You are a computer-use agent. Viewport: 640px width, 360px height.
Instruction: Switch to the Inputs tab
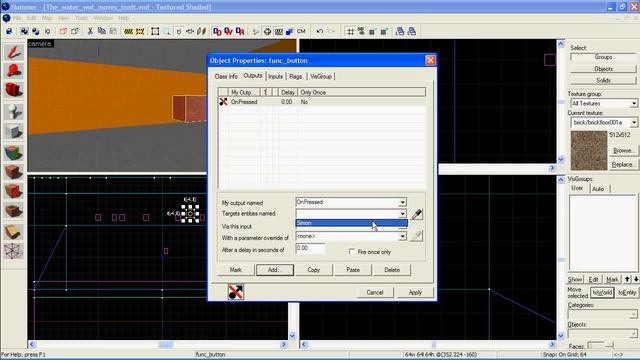pyautogui.click(x=276, y=76)
